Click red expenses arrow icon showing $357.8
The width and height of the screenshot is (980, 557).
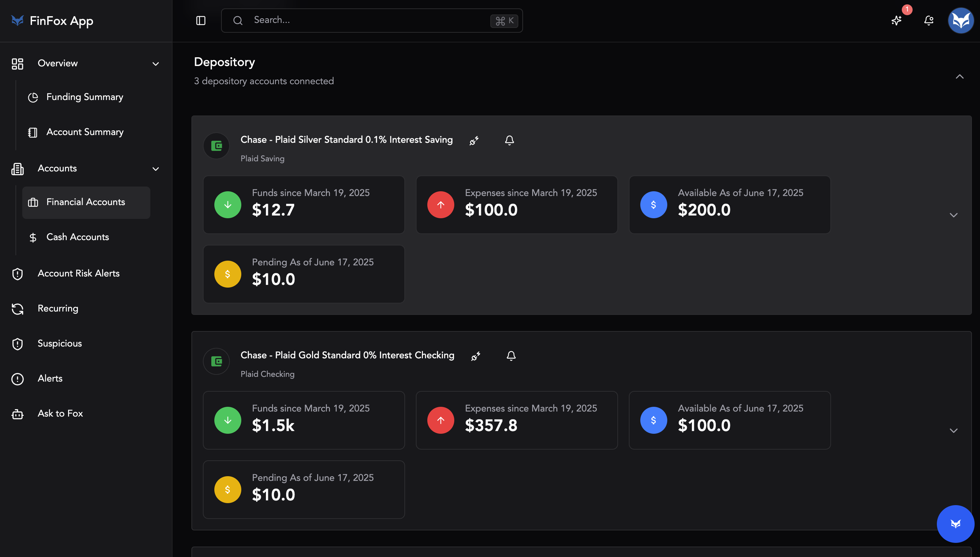pos(440,420)
